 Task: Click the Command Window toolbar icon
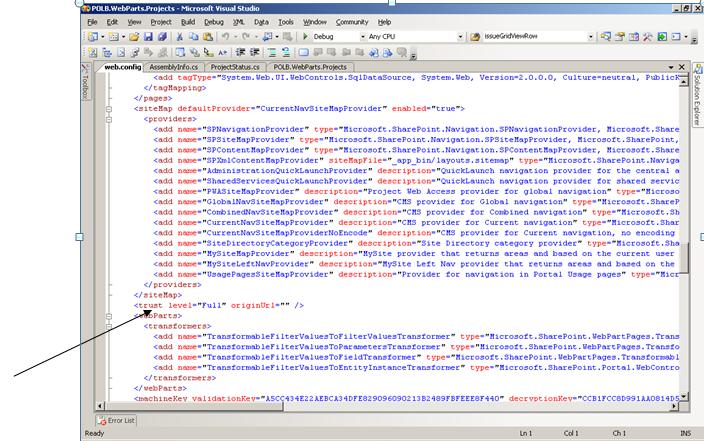tap(676, 37)
